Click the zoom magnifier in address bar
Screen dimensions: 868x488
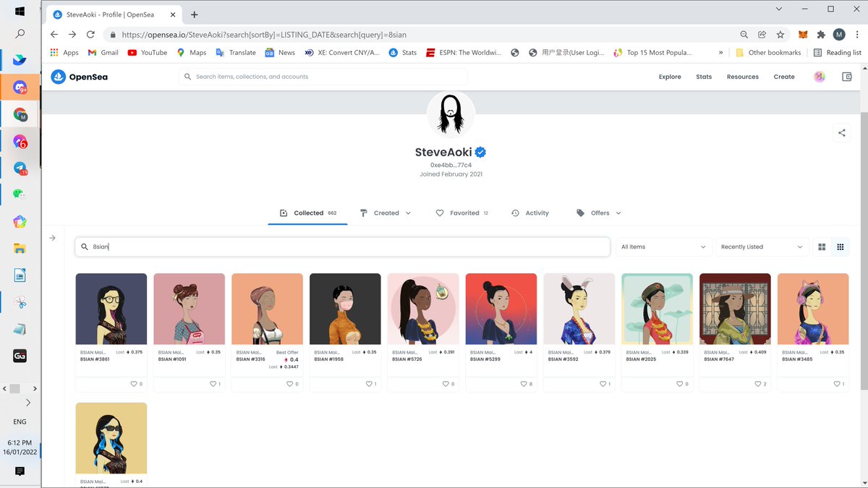[x=744, y=34]
